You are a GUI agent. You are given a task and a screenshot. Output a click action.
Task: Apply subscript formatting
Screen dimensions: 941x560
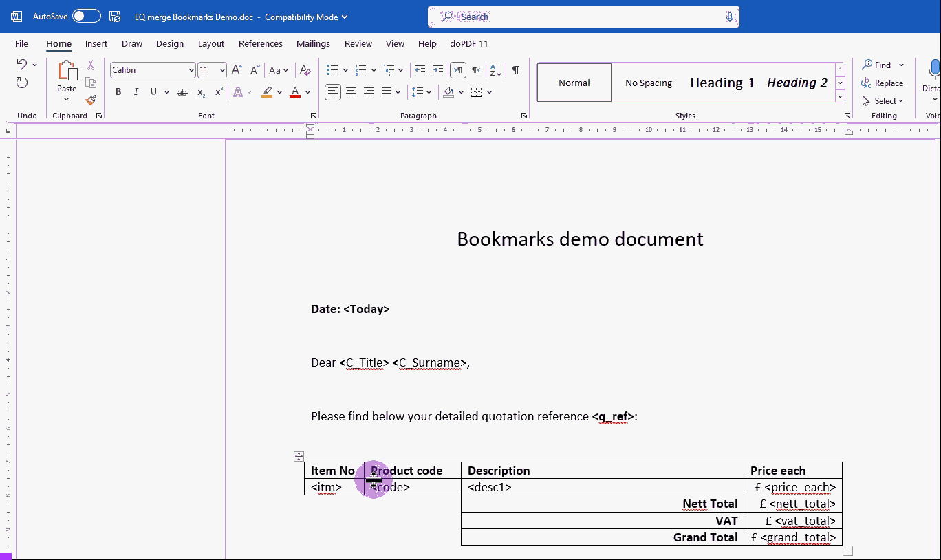point(201,92)
